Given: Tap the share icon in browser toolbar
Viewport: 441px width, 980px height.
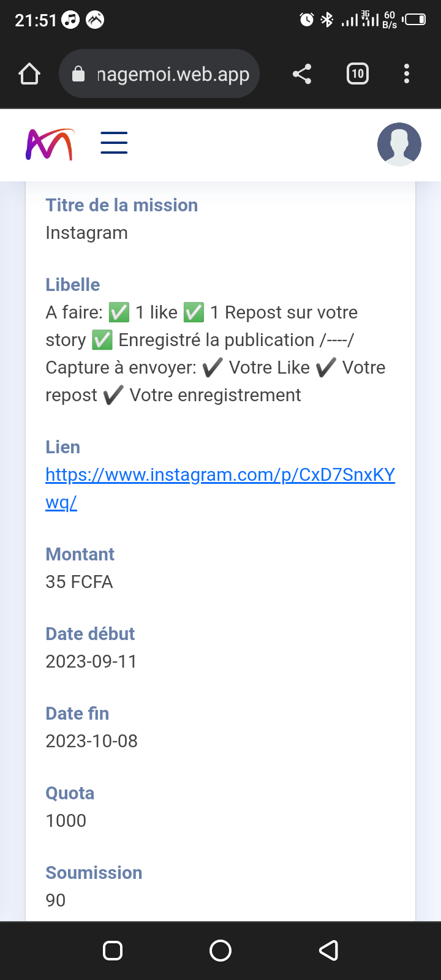Looking at the screenshot, I should pyautogui.click(x=302, y=74).
